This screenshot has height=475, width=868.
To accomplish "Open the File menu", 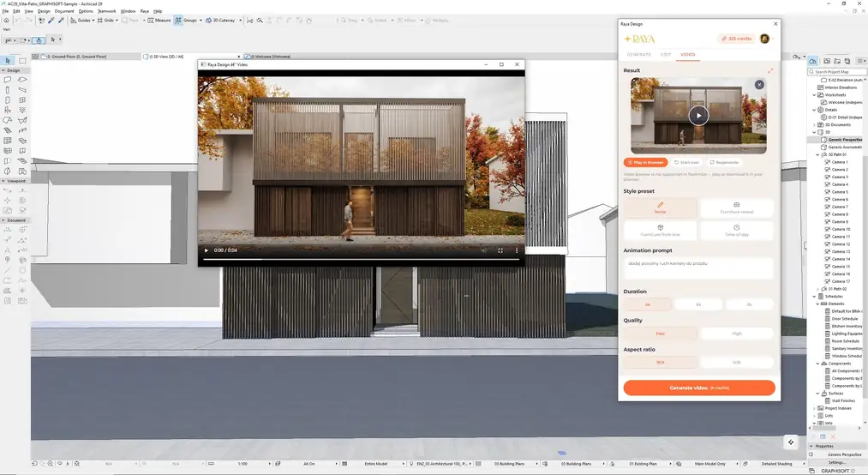I will click(x=5, y=11).
